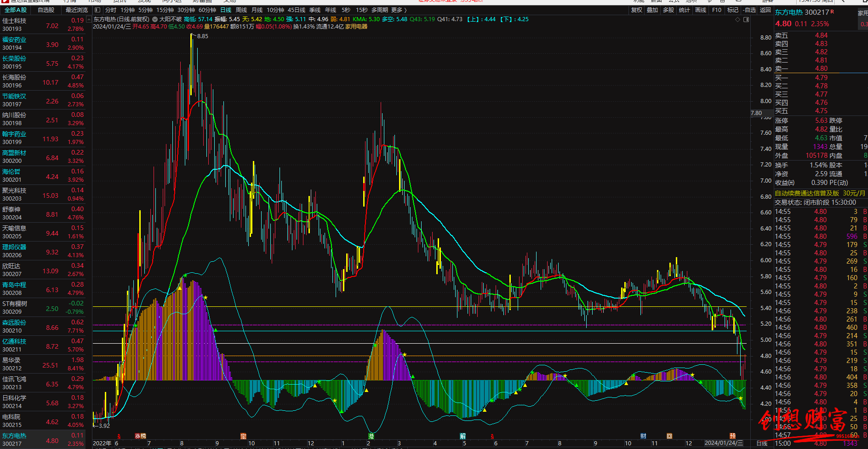This screenshot has height=449, width=868.
Task: Open the 自选股 watchlist tab
Action: (46, 10)
